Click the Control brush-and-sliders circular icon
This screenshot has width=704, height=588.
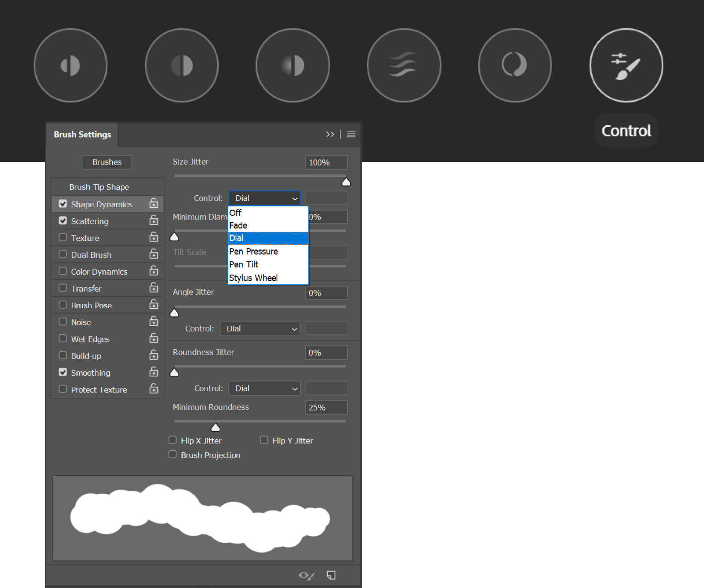pos(626,66)
